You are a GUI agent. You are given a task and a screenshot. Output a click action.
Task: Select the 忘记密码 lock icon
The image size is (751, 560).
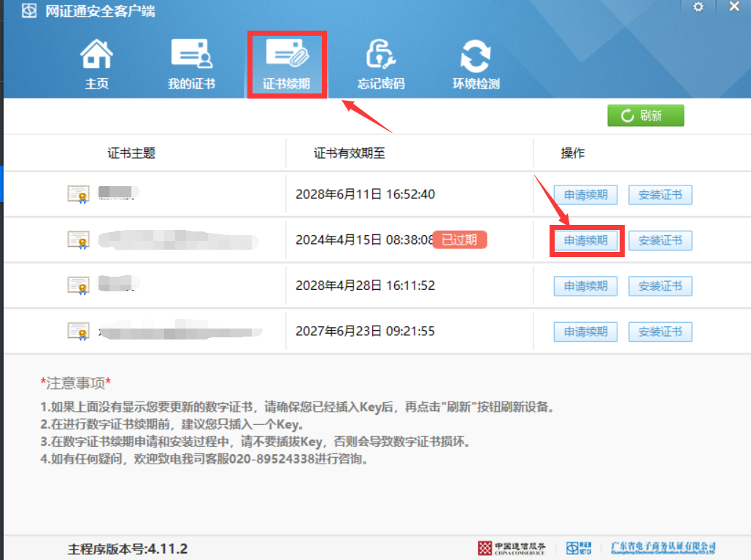click(380, 57)
